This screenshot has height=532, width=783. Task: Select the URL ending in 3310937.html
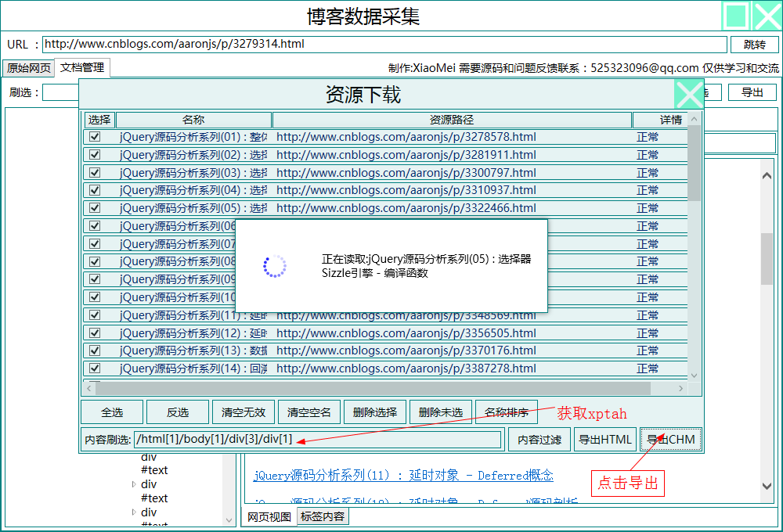tap(406, 190)
